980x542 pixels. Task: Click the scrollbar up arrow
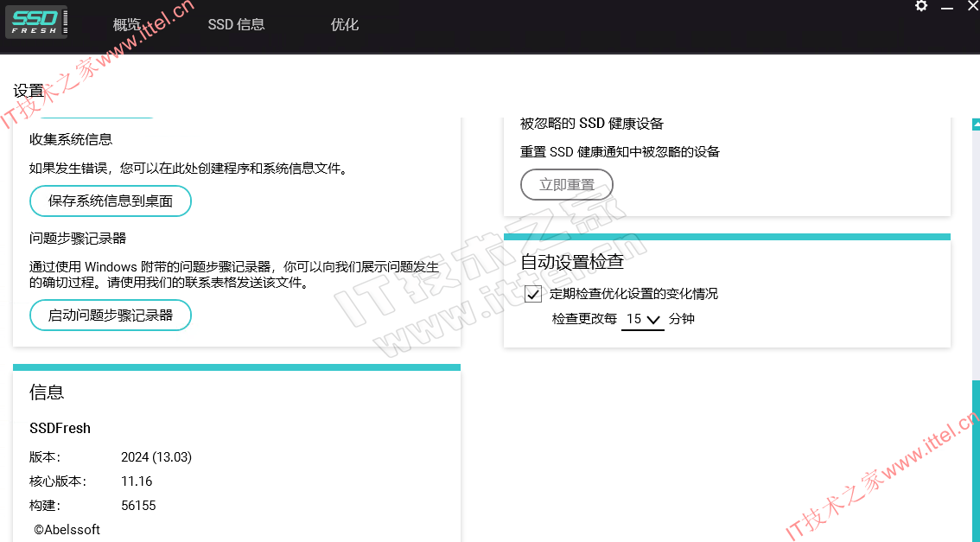[x=977, y=124]
